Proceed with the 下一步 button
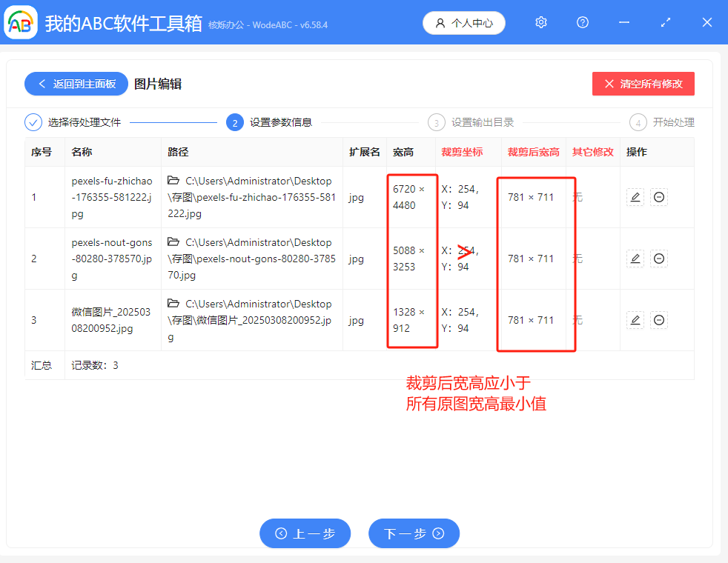This screenshot has height=563, width=728. [x=414, y=533]
